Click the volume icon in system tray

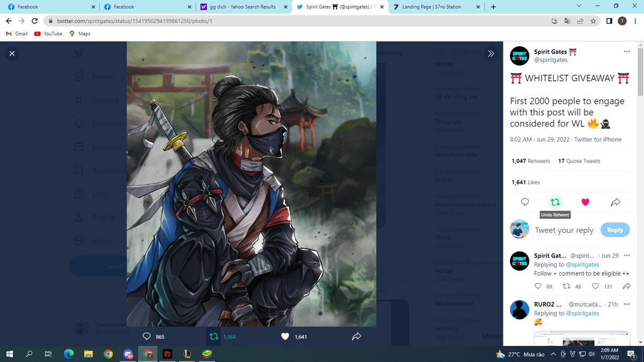point(591,354)
